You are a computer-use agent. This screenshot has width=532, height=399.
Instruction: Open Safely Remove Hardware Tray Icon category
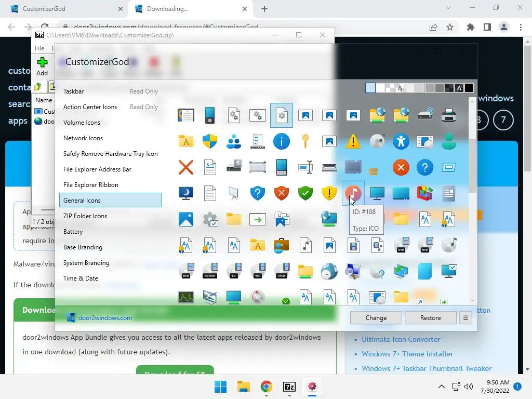tap(111, 154)
